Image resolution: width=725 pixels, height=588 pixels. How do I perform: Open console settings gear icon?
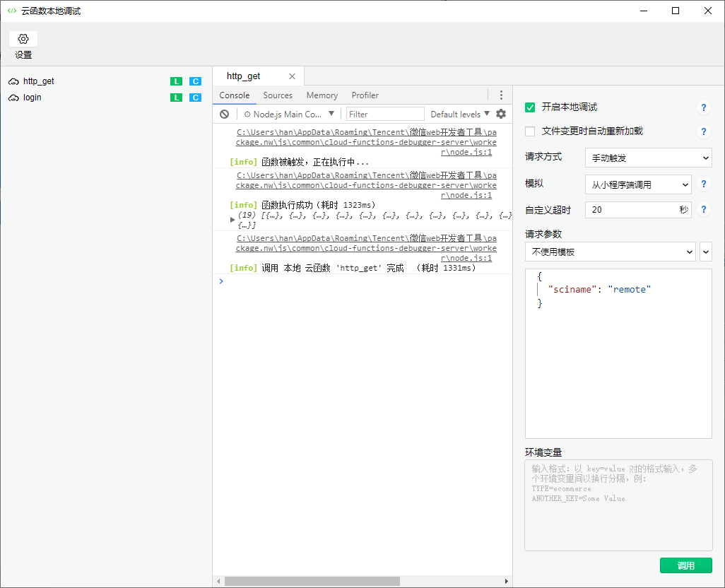(x=501, y=114)
